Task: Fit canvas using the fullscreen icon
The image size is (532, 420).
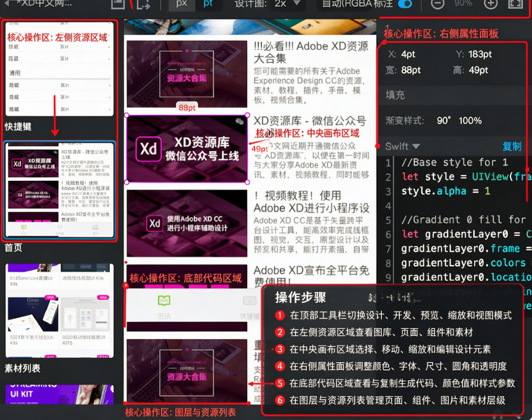Action: coord(515,4)
